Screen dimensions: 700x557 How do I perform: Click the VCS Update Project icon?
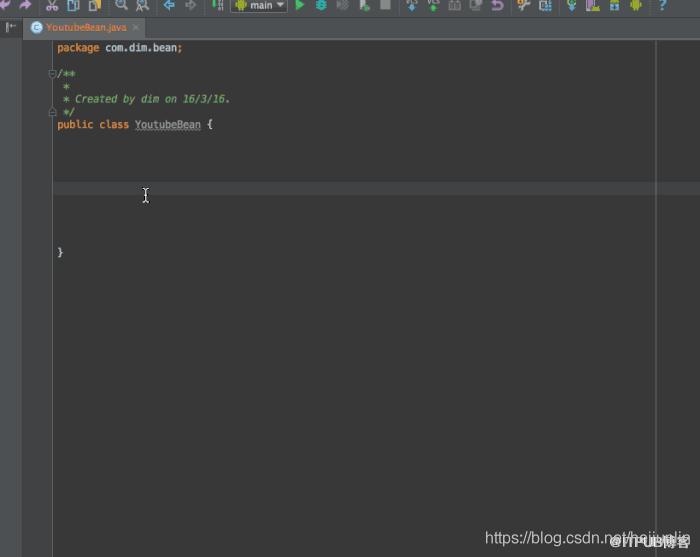tap(412, 5)
